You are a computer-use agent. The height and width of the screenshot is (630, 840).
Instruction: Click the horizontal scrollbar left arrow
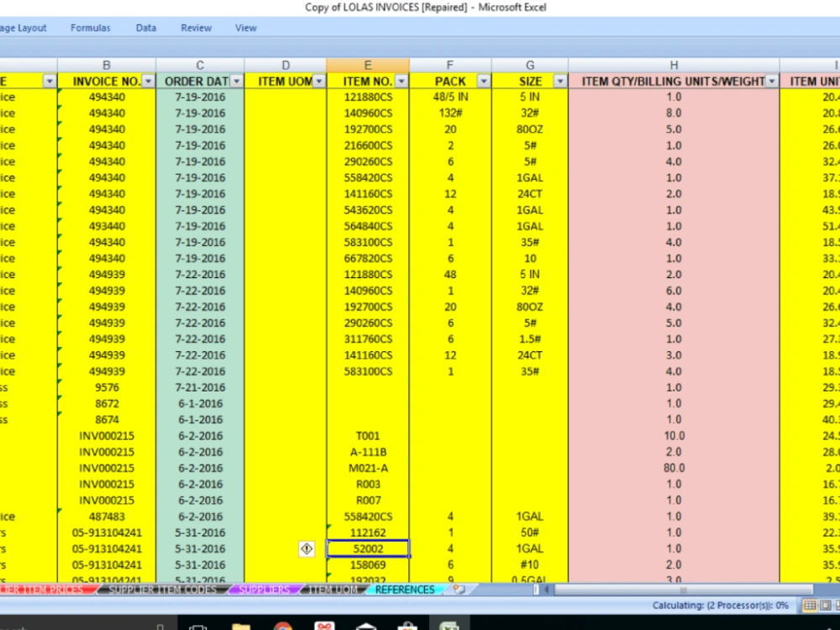(x=547, y=590)
